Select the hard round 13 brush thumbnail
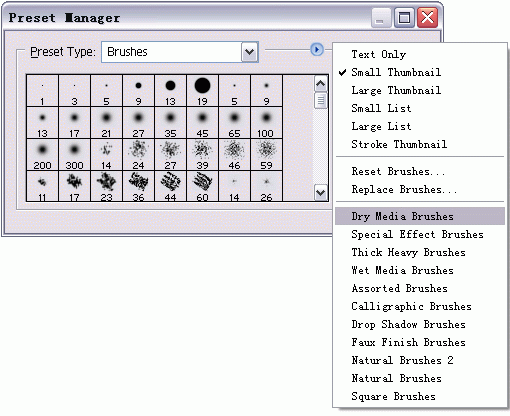 [170, 91]
